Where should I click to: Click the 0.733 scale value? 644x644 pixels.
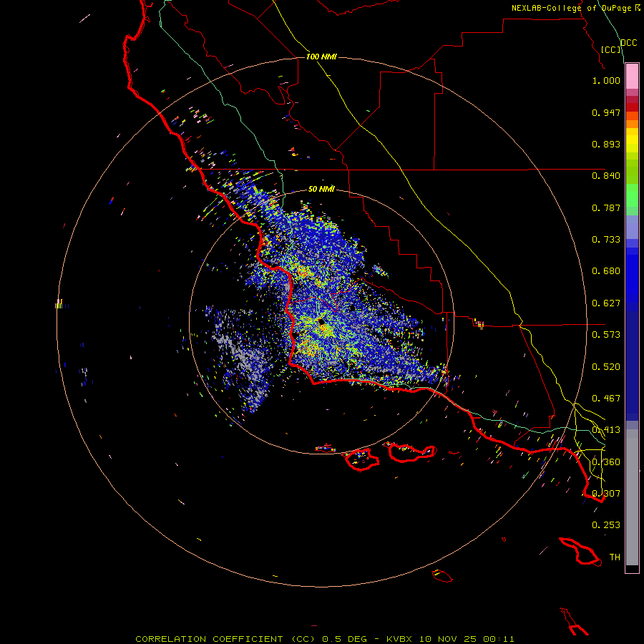606,240
